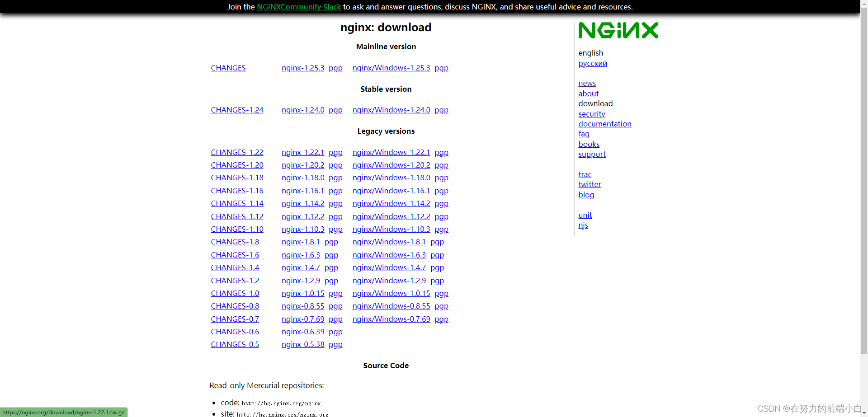868x417 pixels.
Task: Open CHANGES-1.14 link
Action: [x=237, y=203]
